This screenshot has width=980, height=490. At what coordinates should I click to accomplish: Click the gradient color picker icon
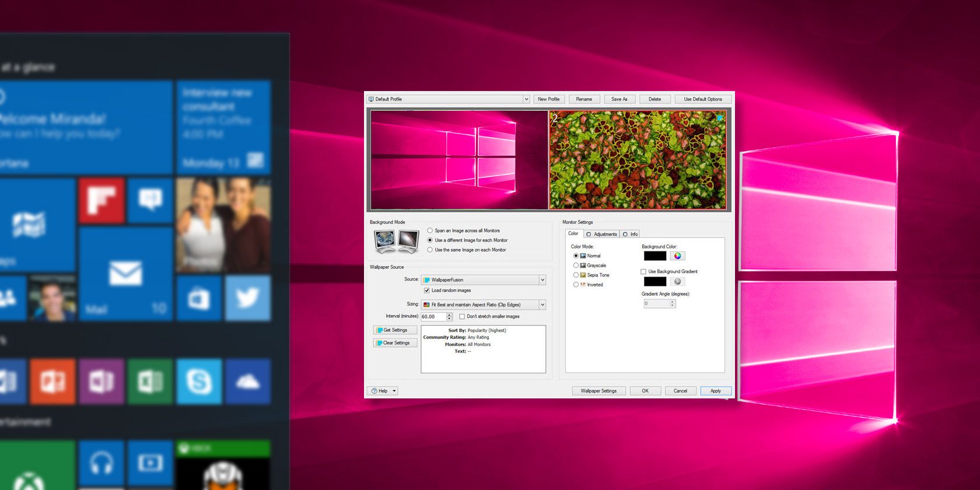pyautogui.click(x=677, y=282)
